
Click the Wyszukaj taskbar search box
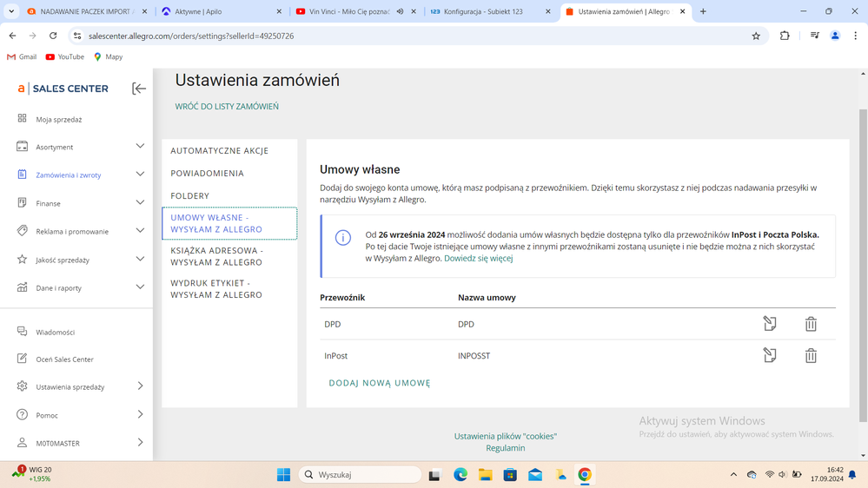[x=360, y=475]
